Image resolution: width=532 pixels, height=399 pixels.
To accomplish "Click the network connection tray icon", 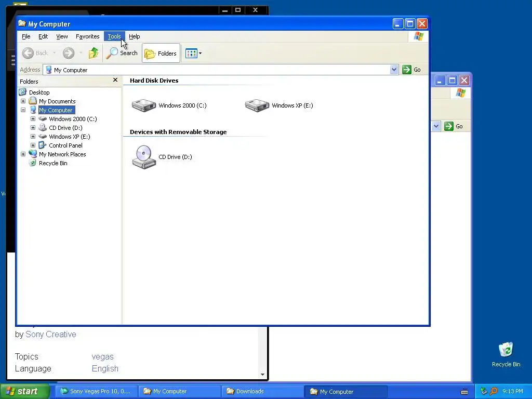I will (x=484, y=391).
